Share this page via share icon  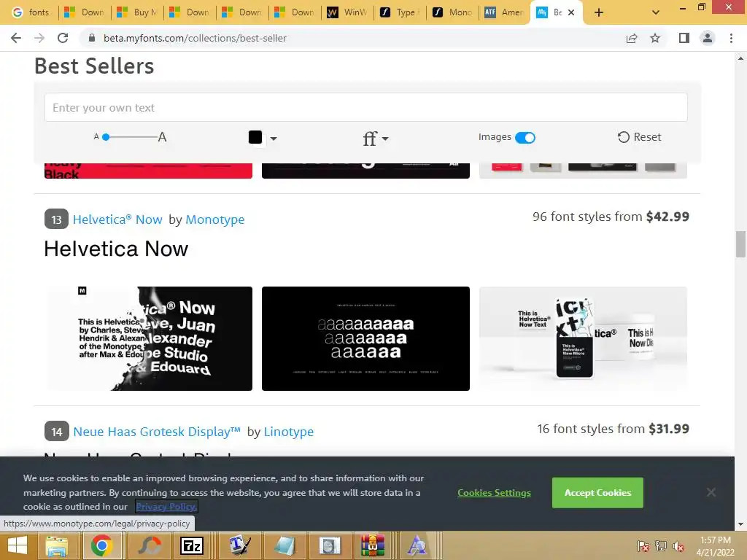[x=632, y=38]
